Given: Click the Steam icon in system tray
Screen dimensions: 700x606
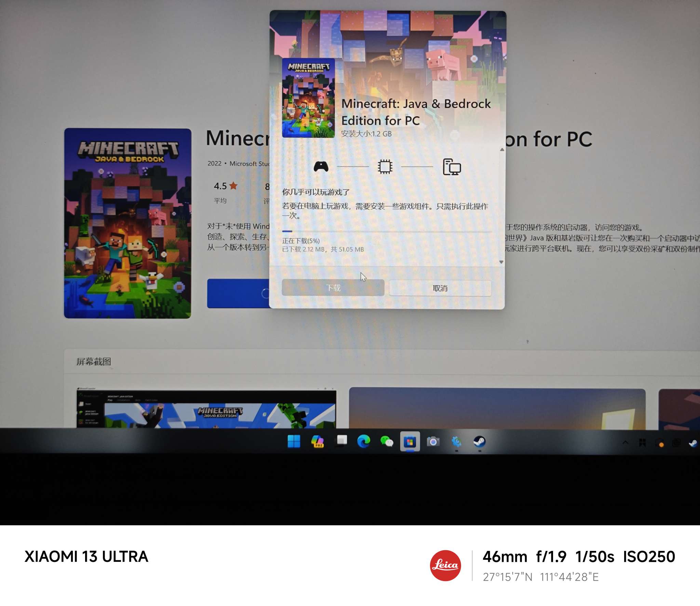Looking at the screenshot, I should pyautogui.click(x=693, y=443).
